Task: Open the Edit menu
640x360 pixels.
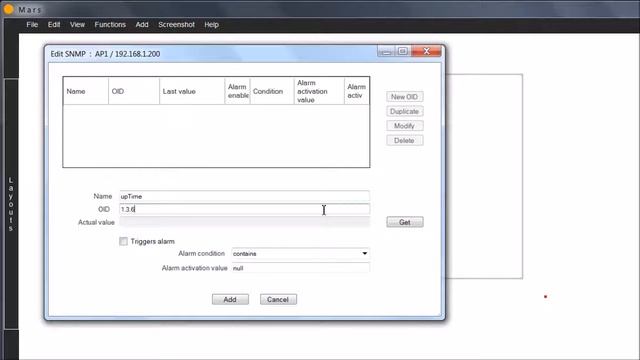Action: coord(54,24)
